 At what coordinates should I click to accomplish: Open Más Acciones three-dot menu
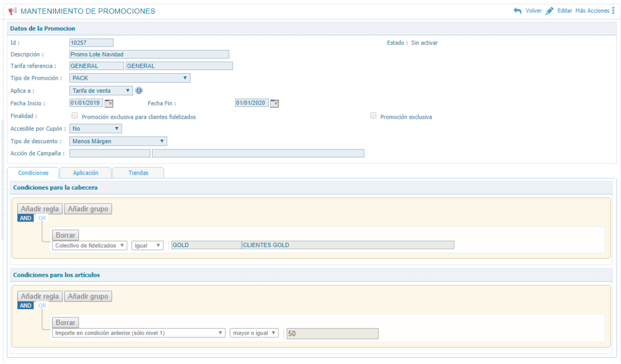[613, 11]
